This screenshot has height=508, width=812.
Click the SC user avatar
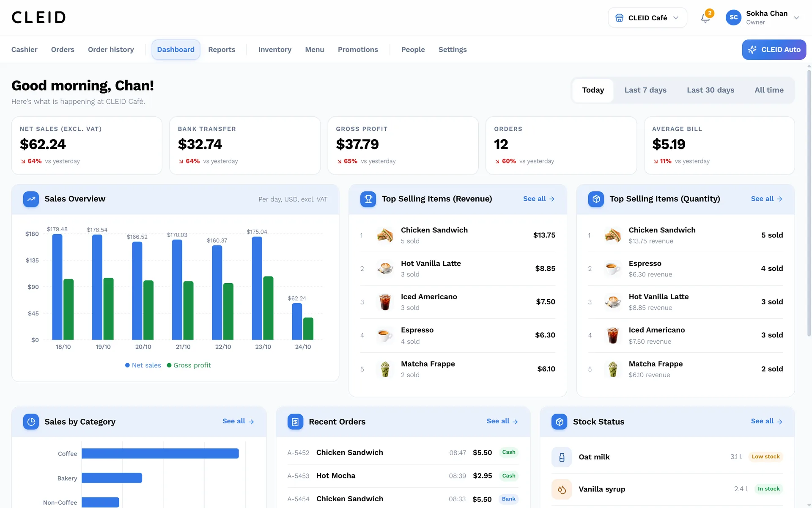733,17
